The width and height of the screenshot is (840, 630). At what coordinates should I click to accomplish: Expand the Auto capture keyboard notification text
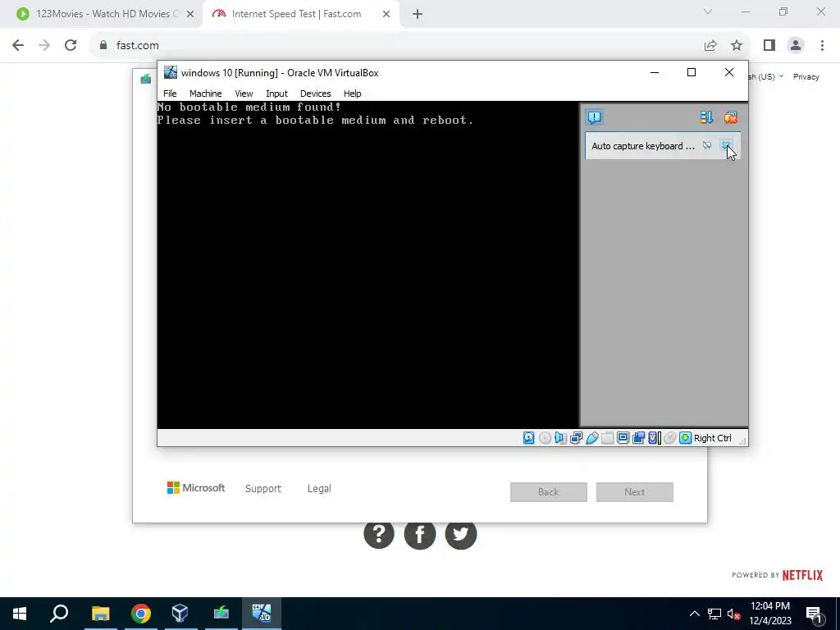643,146
